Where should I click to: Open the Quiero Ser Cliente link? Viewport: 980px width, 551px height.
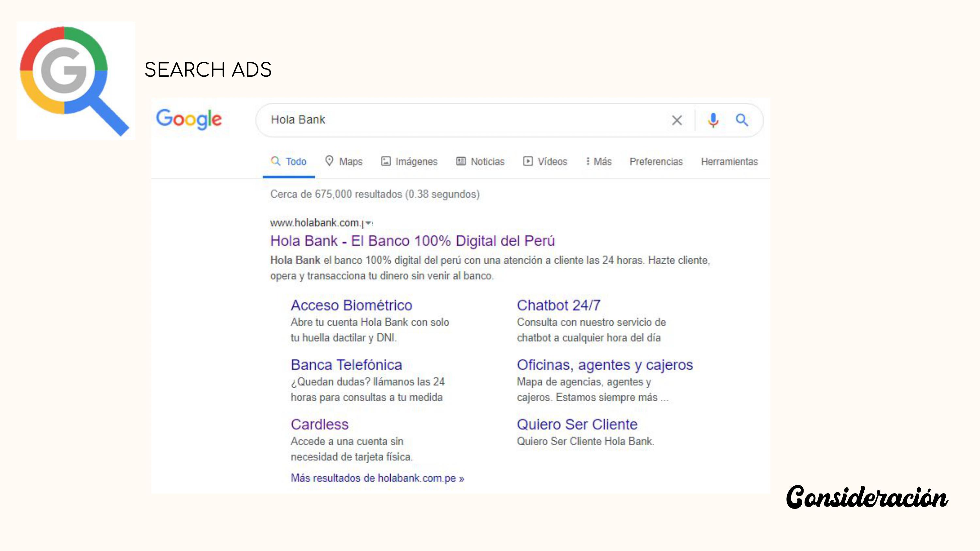(577, 424)
